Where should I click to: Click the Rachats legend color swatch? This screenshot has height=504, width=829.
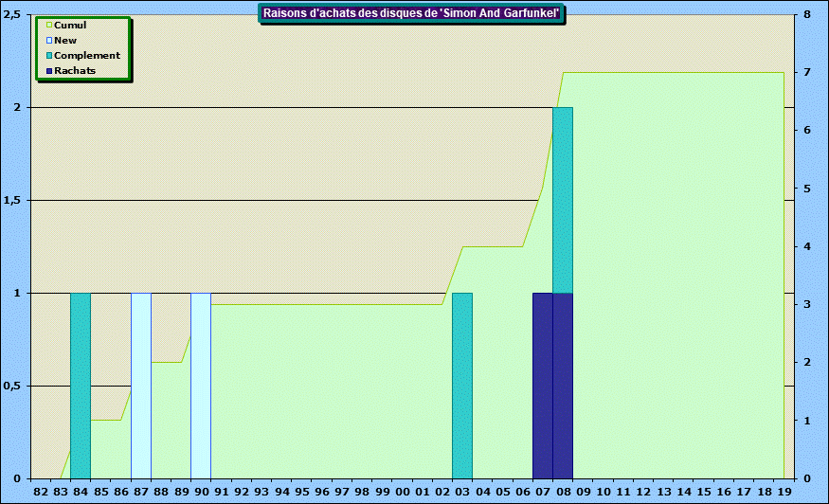[x=50, y=71]
